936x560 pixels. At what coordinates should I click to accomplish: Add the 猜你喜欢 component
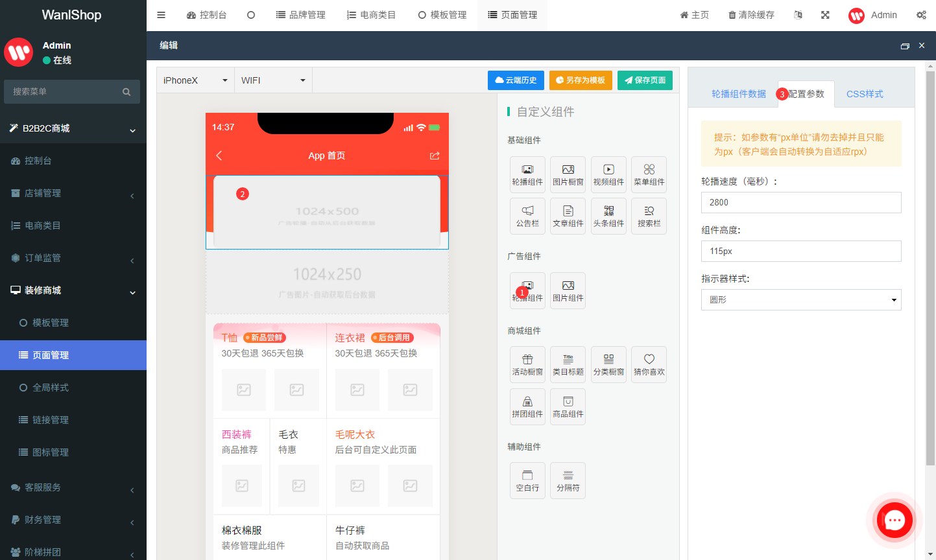click(x=649, y=364)
